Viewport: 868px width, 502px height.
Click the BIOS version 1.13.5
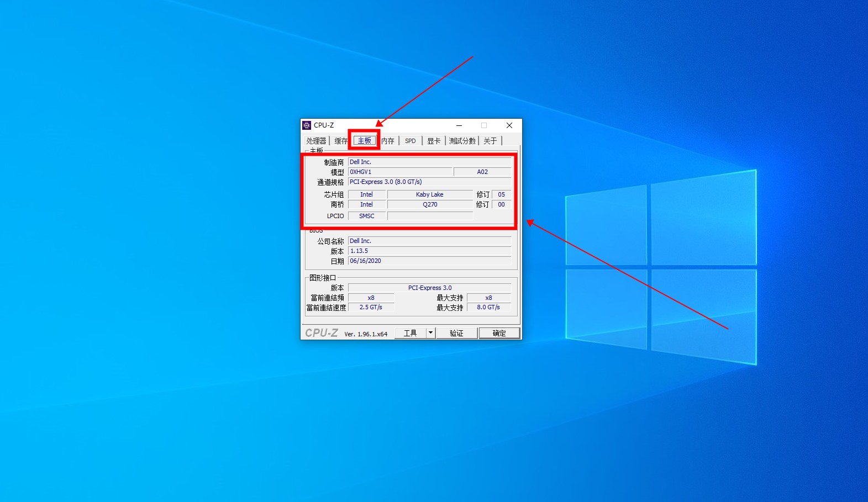pos(430,251)
